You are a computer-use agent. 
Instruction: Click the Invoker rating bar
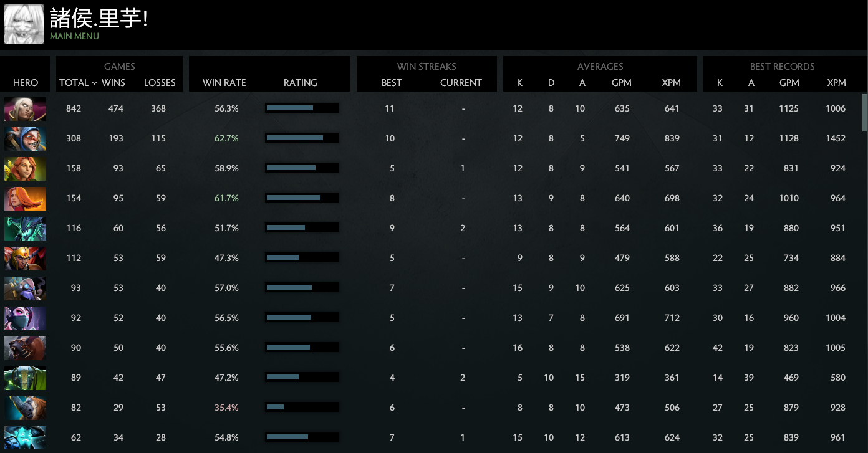pyautogui.click(x=302, y=108)
